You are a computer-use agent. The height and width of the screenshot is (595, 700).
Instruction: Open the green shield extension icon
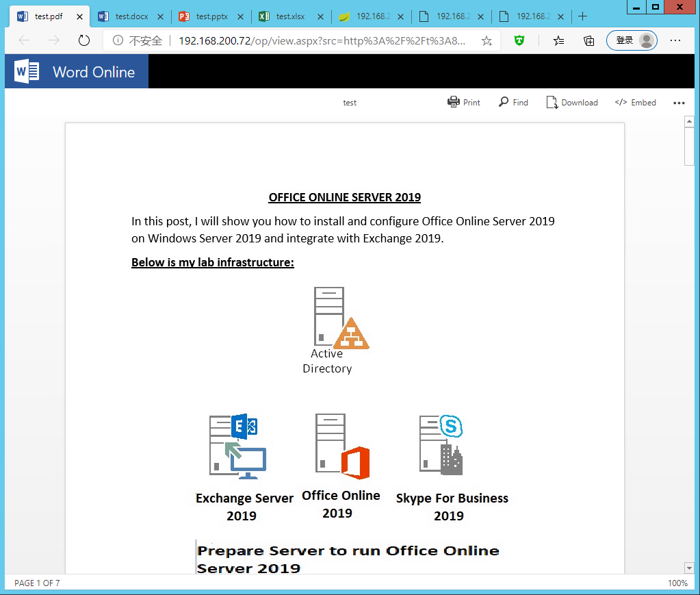coord(520,40)
